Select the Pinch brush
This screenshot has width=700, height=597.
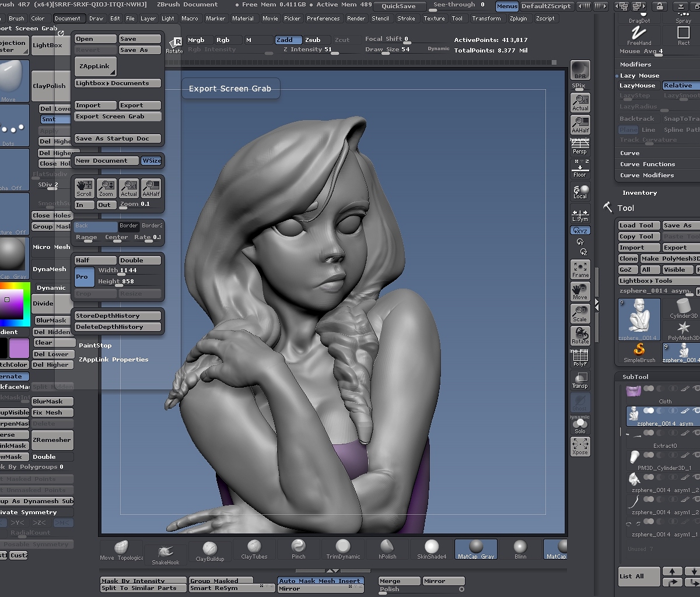click(x=299, y=549)
